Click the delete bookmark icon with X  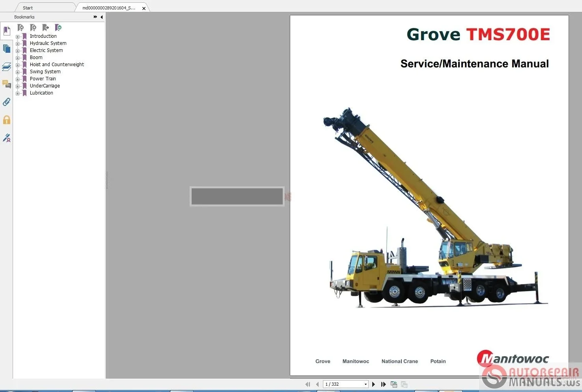point(21,28)
